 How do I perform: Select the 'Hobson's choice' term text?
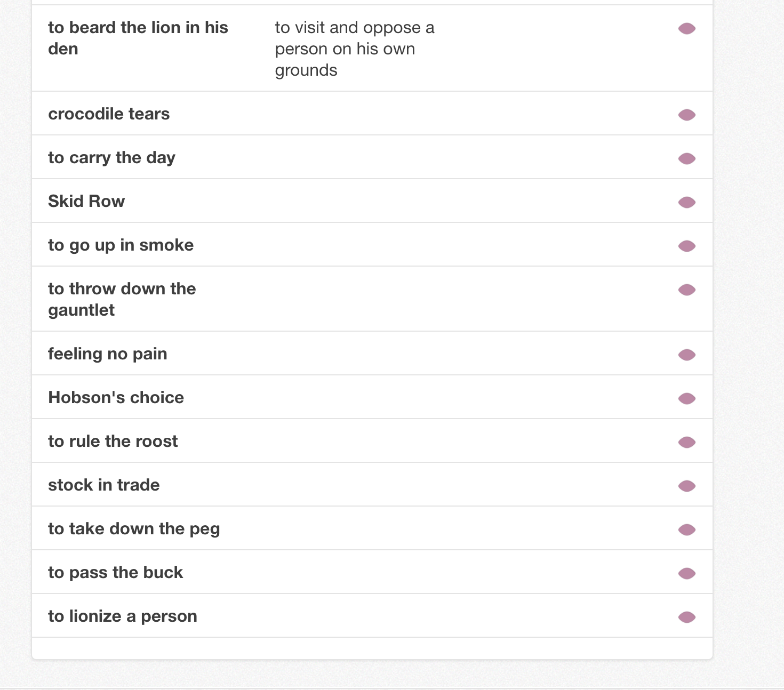[x=116, y=397]
